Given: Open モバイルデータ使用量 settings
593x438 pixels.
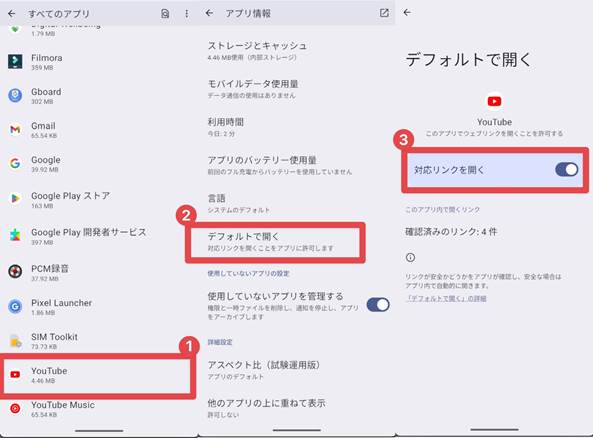Looking at the screenshot, I should [296, 89].
